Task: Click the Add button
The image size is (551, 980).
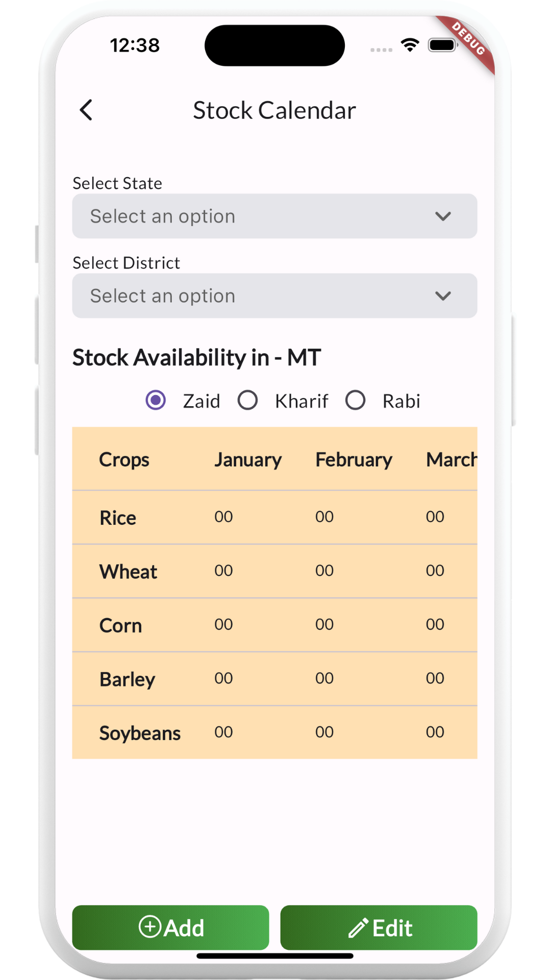Action: pos(170,927)
